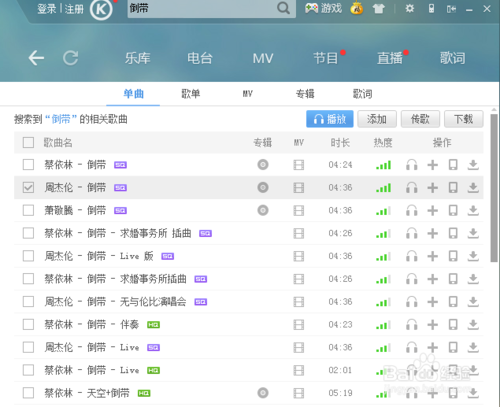Screen dimensions: 500x407
Task: Listen to 萧敬腾 - 倒带 via headphone icon
Action: coord(412,211)
